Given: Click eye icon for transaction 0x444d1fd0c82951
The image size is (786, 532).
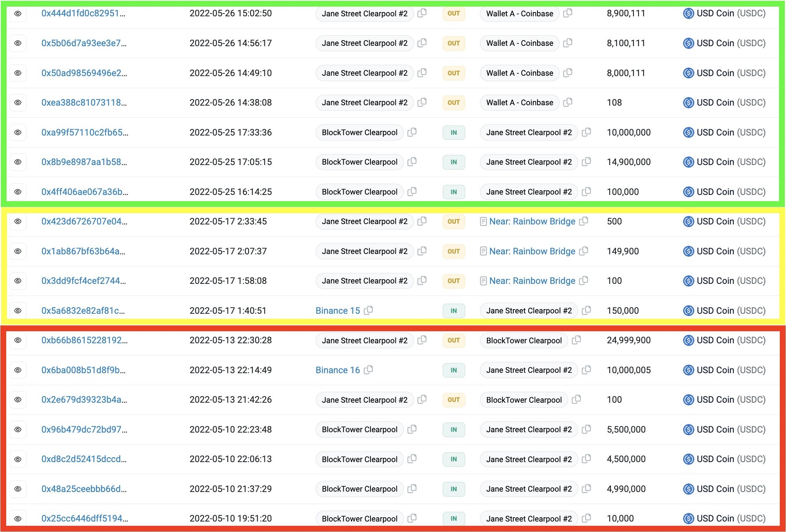Looking at the screenshot, I should coord(18,14).
